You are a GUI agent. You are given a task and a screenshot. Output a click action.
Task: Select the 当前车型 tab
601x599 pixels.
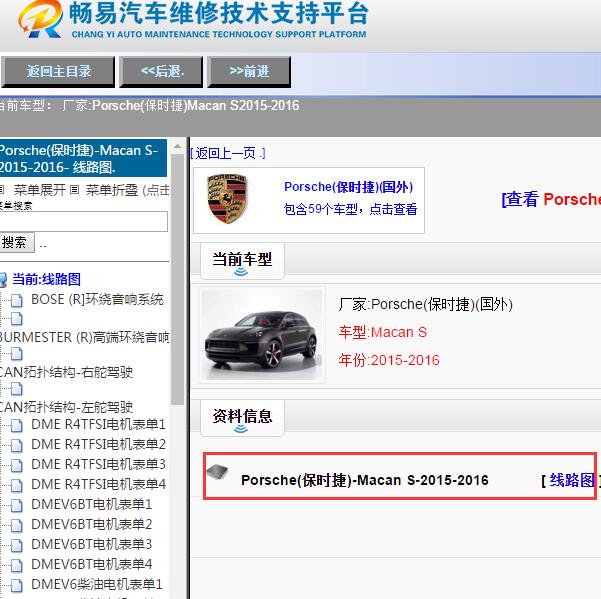pyautogui.click(x=242, y=261)
